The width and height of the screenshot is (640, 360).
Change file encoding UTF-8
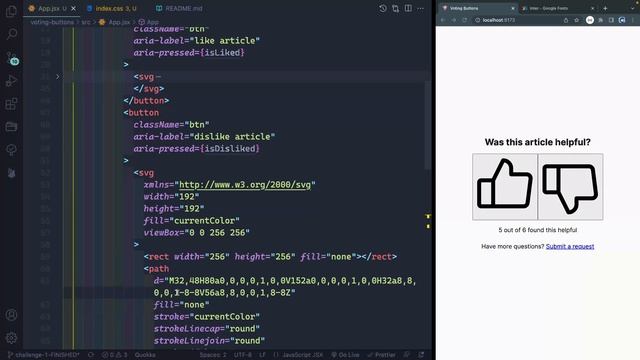point(242,355)
